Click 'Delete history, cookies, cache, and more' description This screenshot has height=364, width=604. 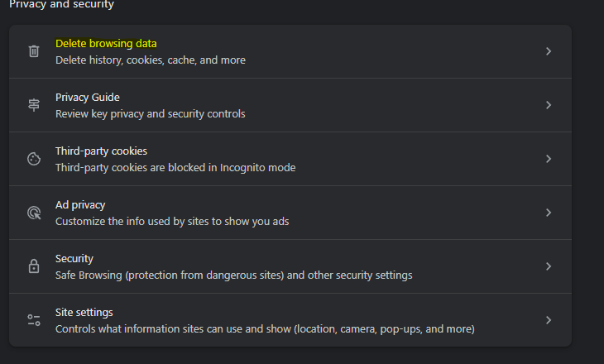pyautogui.click(x=150, y=60)
